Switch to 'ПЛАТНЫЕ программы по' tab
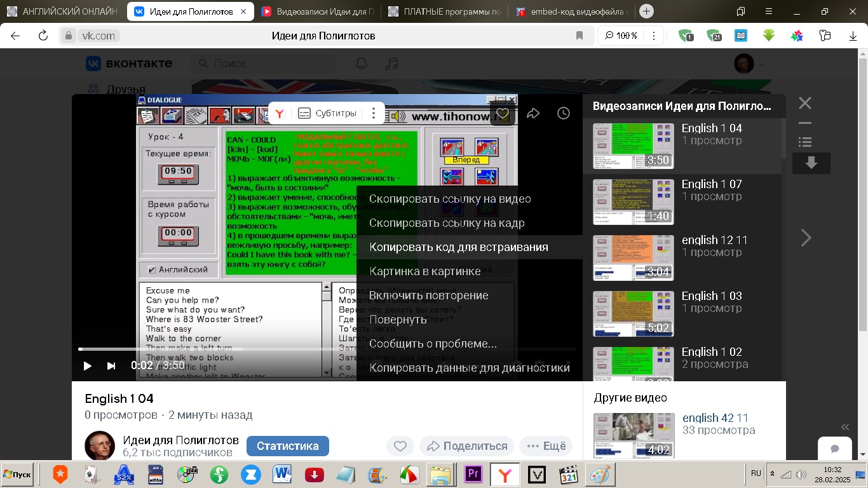868x488 pixels. [x=445, y=11]
